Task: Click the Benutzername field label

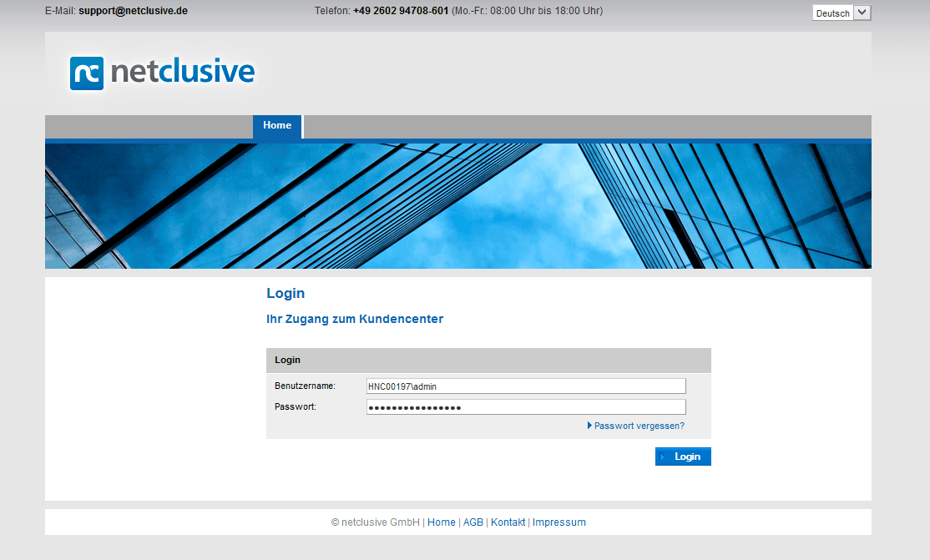Action: 305,386
